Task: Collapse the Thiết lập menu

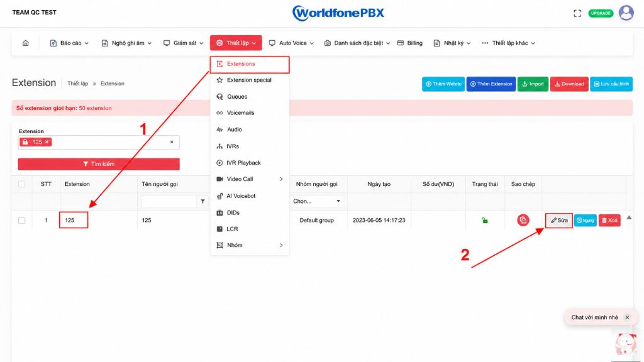Action: (236, 43)
